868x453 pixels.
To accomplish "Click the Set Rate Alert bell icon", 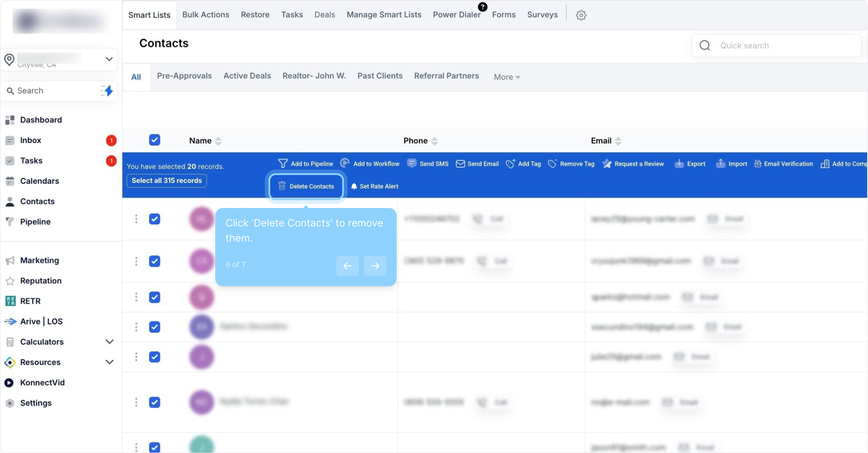I will [x=354, y=186].
